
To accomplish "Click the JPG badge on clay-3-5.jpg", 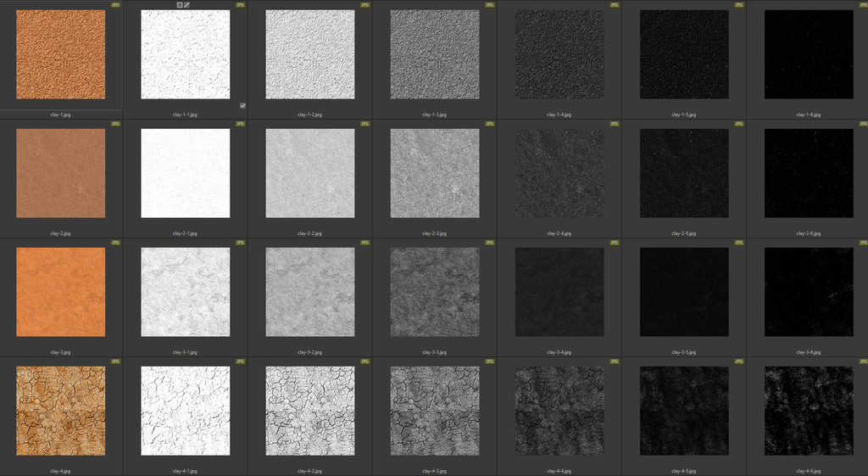I will (x=738, y=243).
